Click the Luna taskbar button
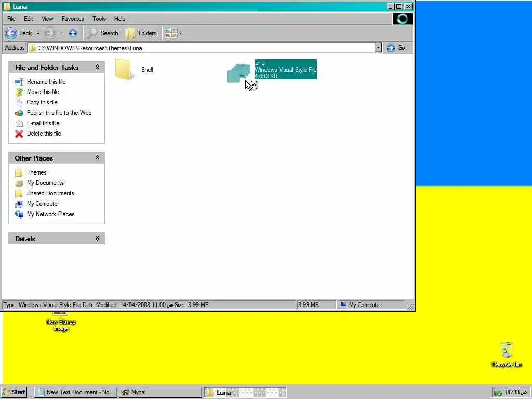The width and height of the screenshot is (532, 399). click(245, 393)
